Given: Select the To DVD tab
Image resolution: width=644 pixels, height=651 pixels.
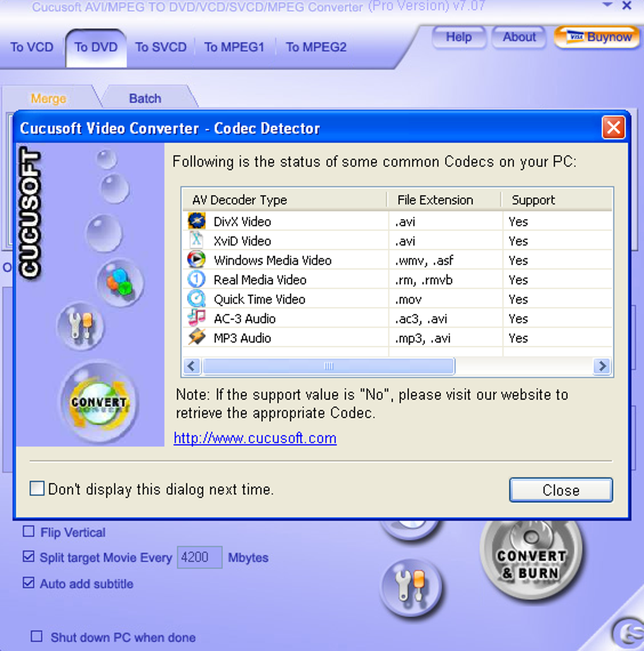Looking at the screenshot, I should [x=96, y=47].
